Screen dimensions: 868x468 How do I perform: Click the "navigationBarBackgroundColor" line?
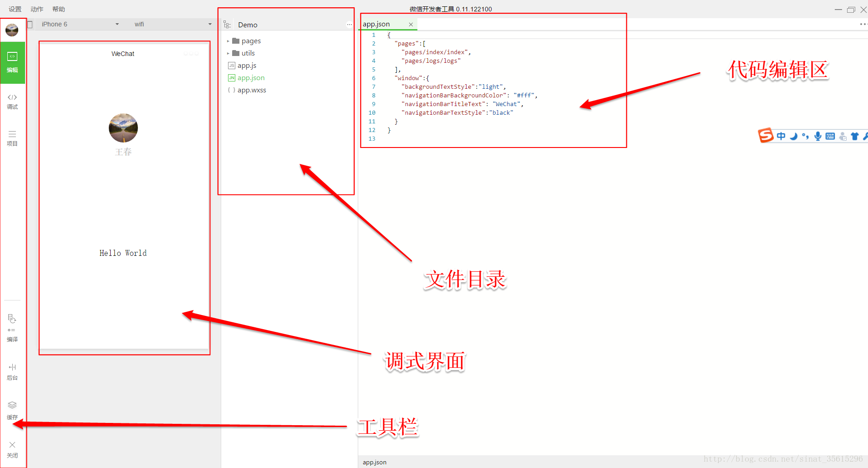coord(470,96)
